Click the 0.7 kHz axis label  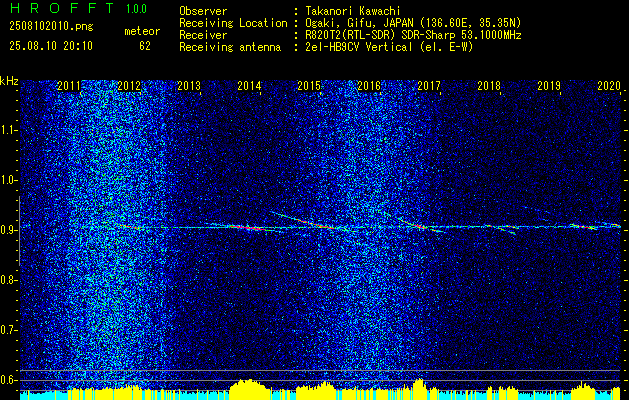(9, 330)
